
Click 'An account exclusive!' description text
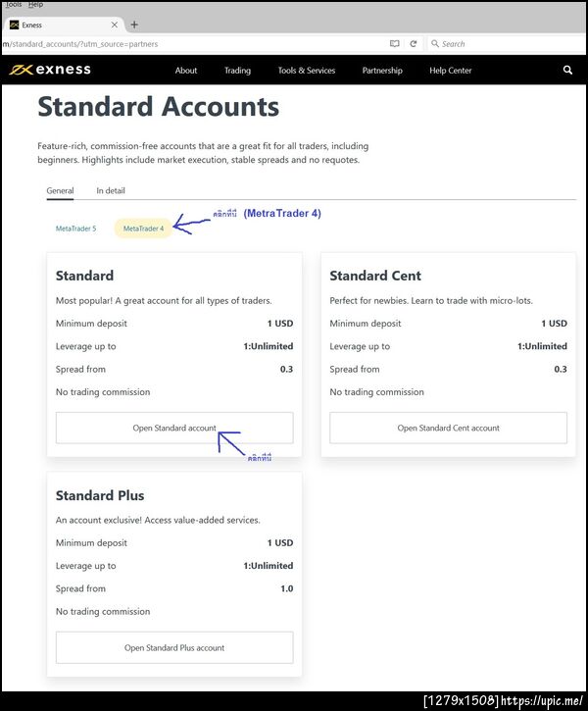click(158, 520)
